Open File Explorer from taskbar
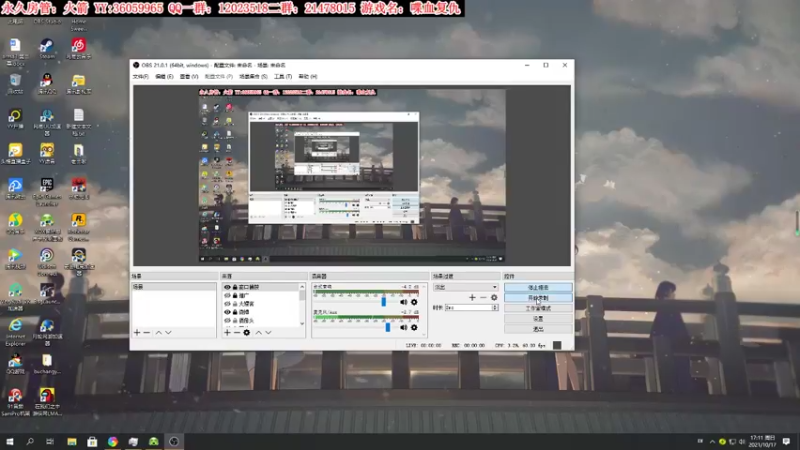This screenshot has height=450, width=800. (x=72, y=442)
